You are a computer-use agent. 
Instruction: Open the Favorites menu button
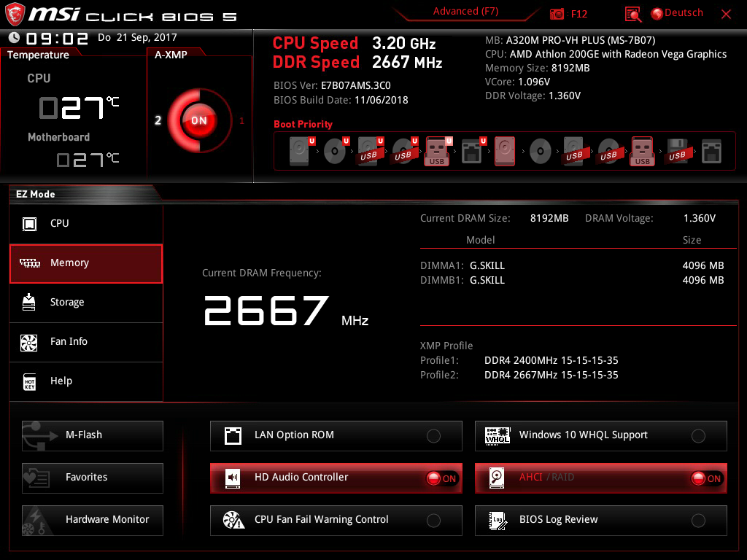[93, 478]
